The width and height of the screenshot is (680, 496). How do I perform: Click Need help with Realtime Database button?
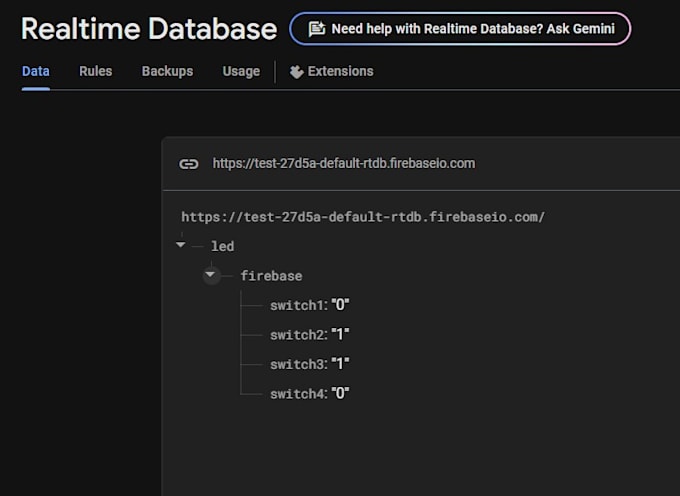point(460,29)
